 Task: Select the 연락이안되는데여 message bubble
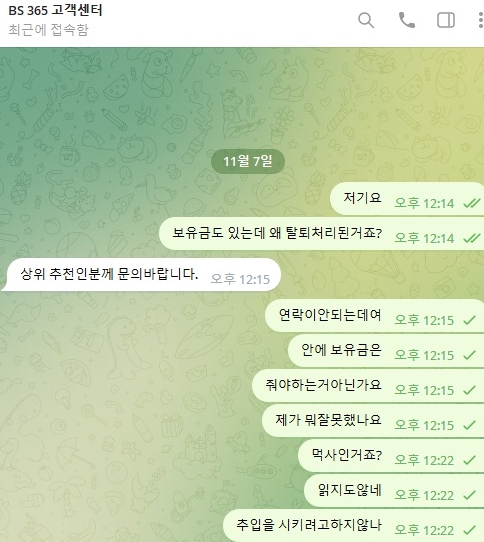[374, 316]
